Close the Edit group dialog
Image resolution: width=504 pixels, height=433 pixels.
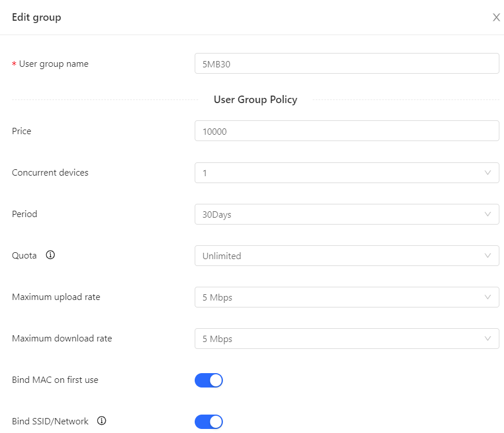[497, 17]
